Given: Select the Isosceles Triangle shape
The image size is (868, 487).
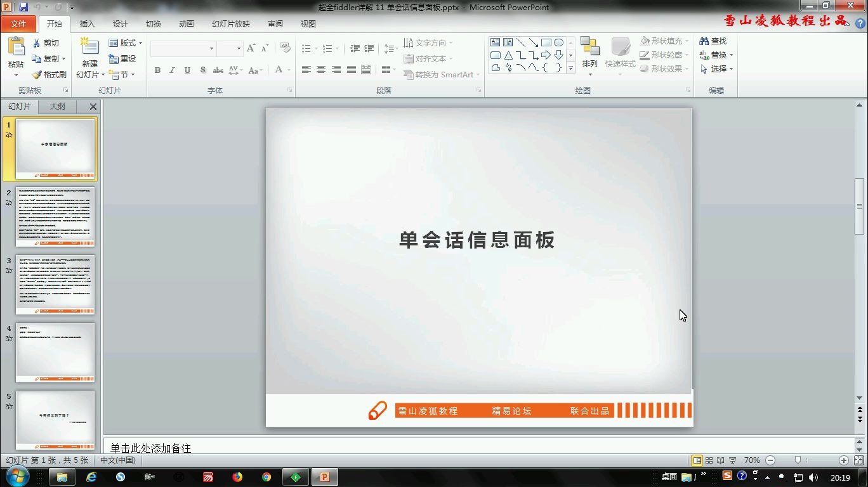Looking at the screenshot, I should (x=508, y=55).
